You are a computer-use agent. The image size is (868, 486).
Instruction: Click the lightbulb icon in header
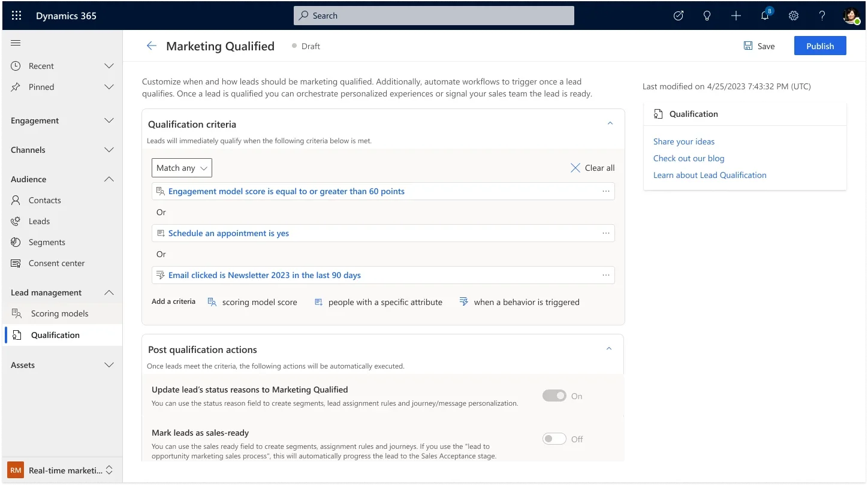click(707, 16)
